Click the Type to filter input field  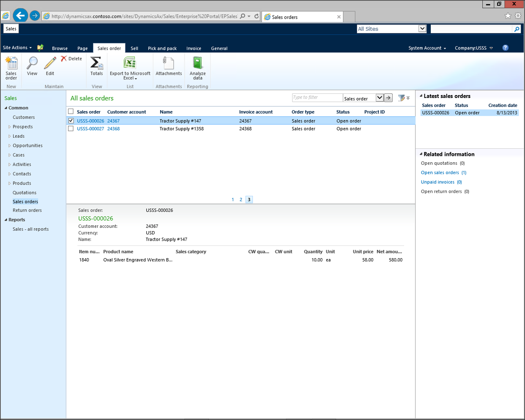(317, 98)
